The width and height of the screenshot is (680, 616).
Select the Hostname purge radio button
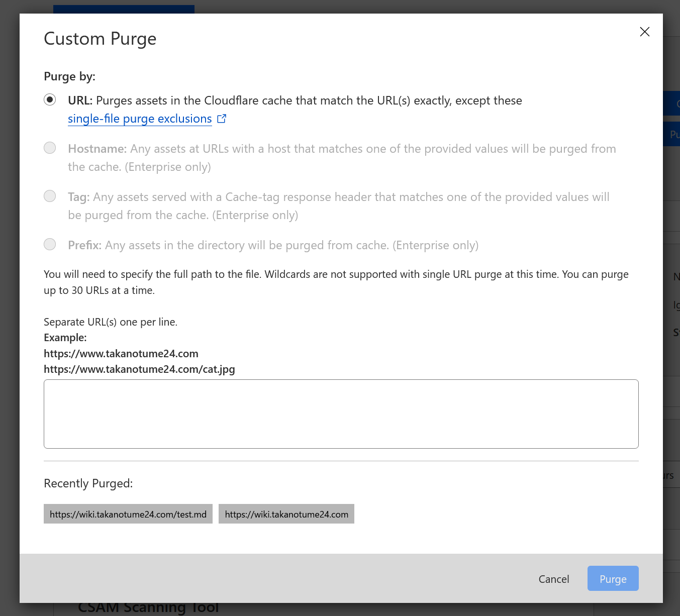coord(50,148)
